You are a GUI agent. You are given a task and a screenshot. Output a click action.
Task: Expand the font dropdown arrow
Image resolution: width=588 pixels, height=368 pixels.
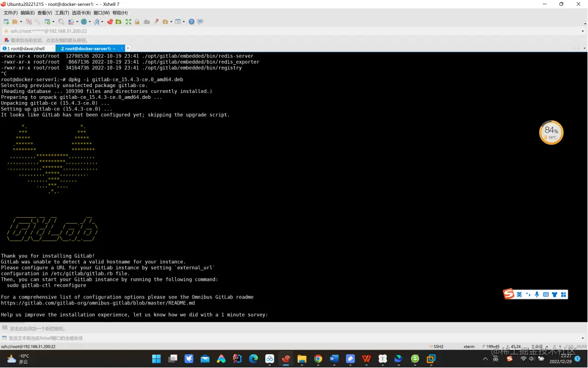(102, 22)
